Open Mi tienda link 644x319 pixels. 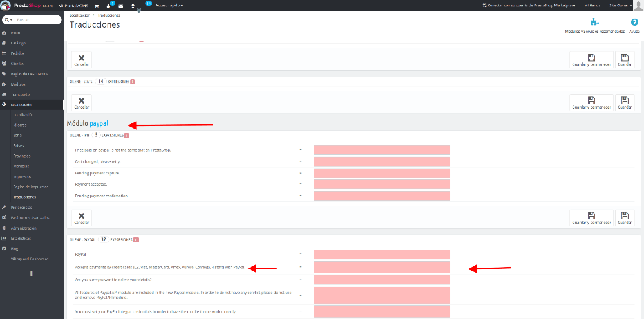592,6
